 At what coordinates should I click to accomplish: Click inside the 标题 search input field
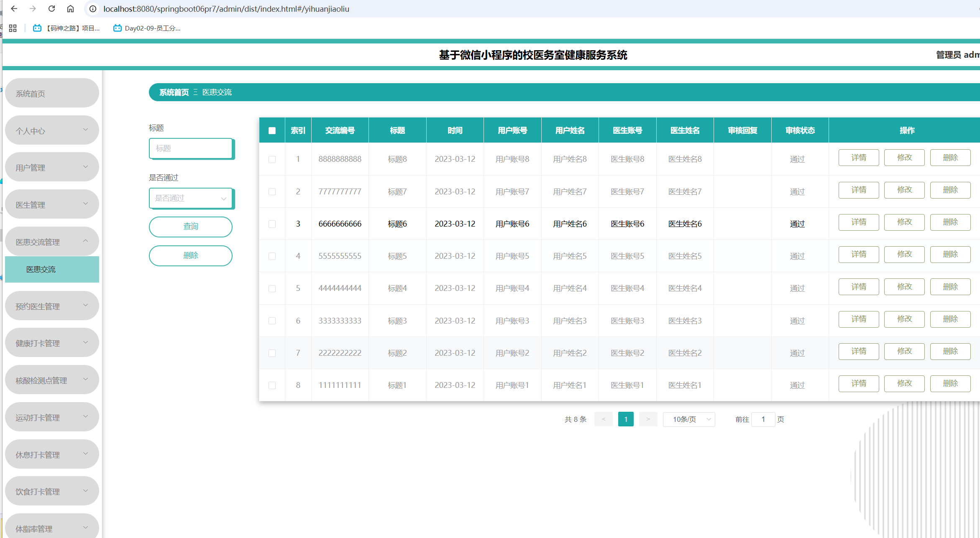[191, 148]
